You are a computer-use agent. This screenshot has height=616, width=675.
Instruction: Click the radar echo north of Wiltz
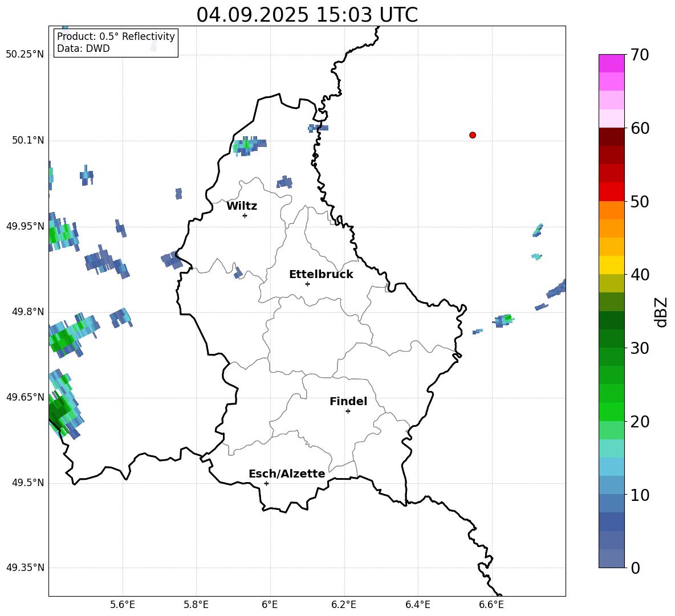point(249,145)
